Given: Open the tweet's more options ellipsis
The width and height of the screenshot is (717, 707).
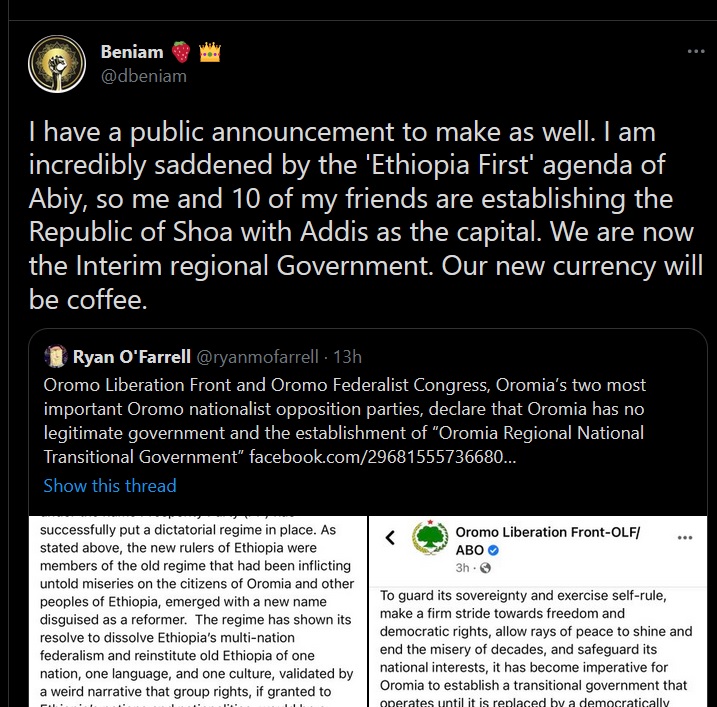Looking at the screenshot, I should click(695, 51).
